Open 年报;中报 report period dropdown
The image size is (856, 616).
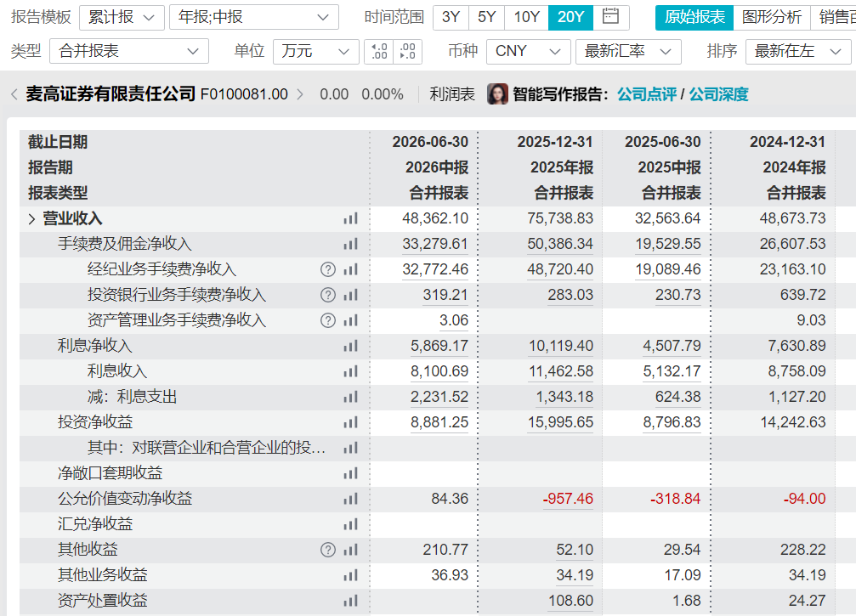254,18
